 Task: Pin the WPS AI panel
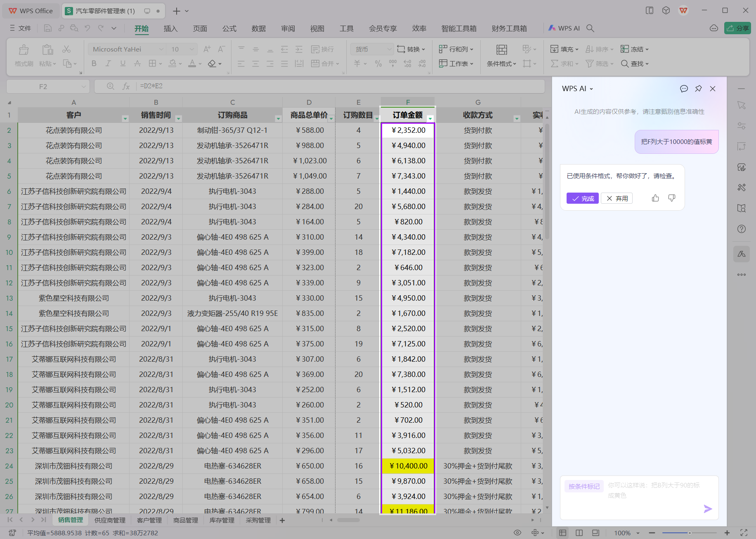tap(698, 89)
